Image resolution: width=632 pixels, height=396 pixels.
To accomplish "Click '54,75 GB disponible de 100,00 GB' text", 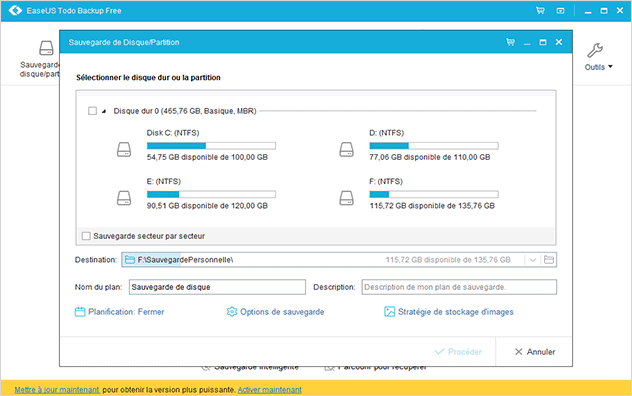I will tap(207, 157).
